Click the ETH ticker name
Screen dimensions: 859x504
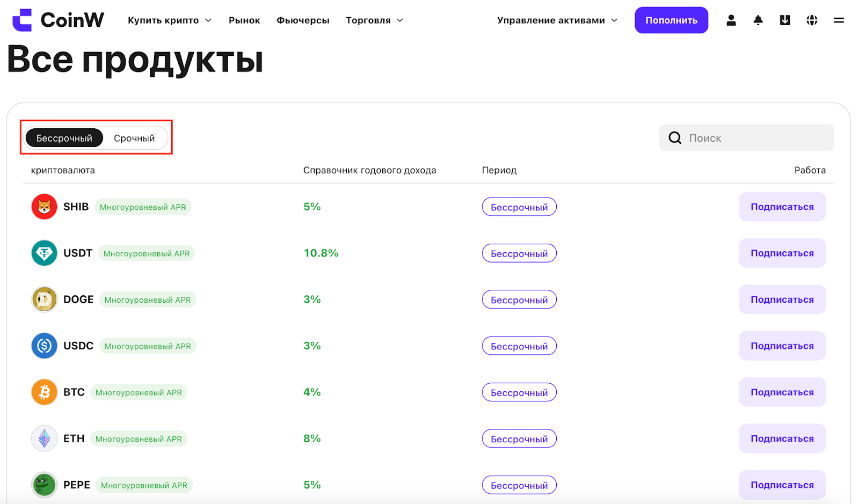tap(74, 439)
